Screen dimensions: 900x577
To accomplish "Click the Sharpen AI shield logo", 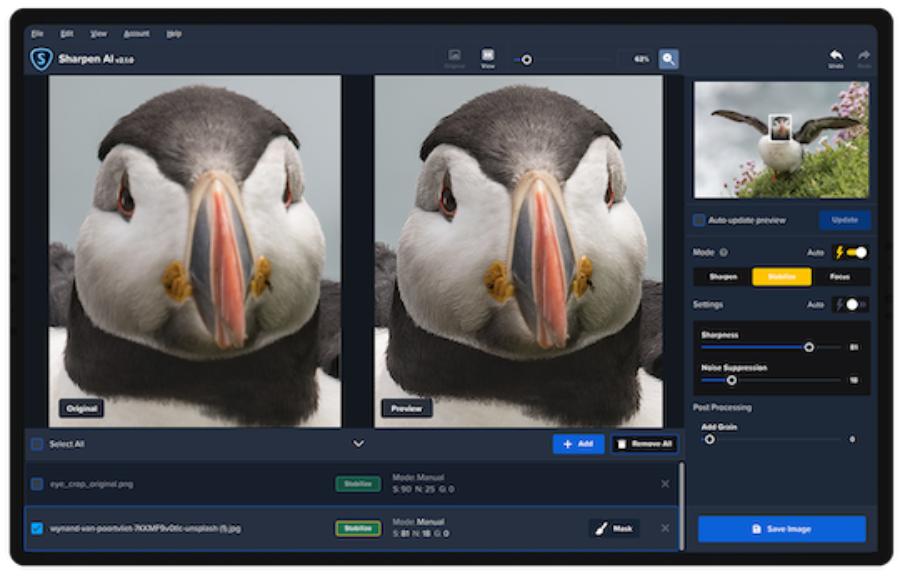I will coord(41,59).
